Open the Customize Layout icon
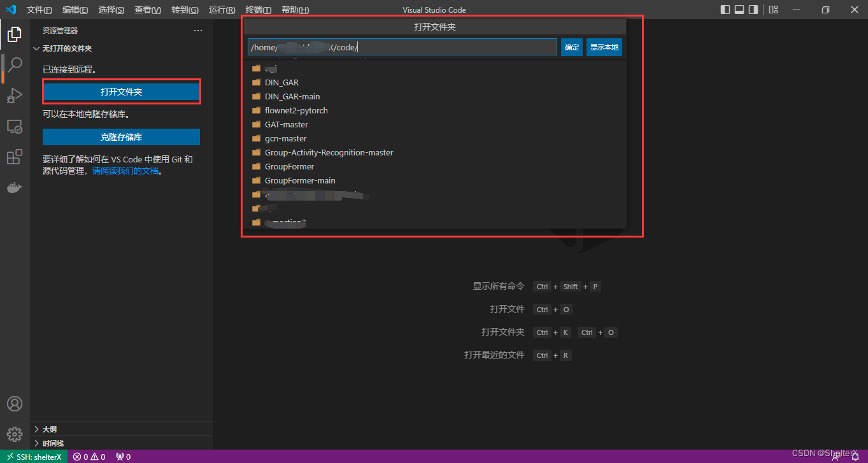The height and width of the screenshot is (463, 868). 773,10
